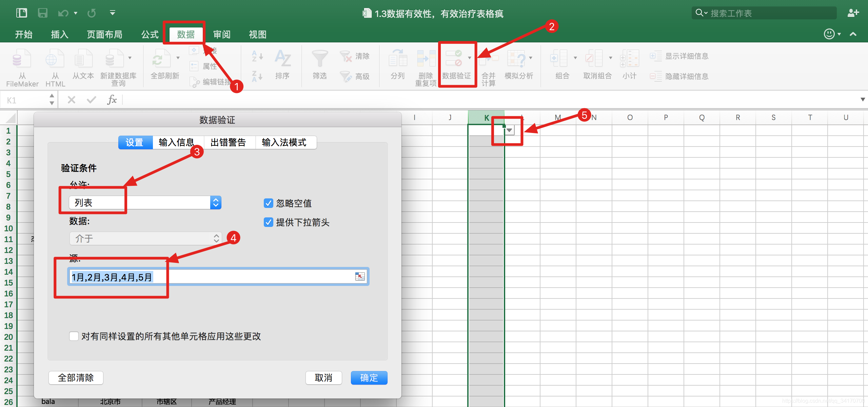Click the sort ascending A-Z icon
This screenshot has height=407, width=868.
click(x=257, y=56)
